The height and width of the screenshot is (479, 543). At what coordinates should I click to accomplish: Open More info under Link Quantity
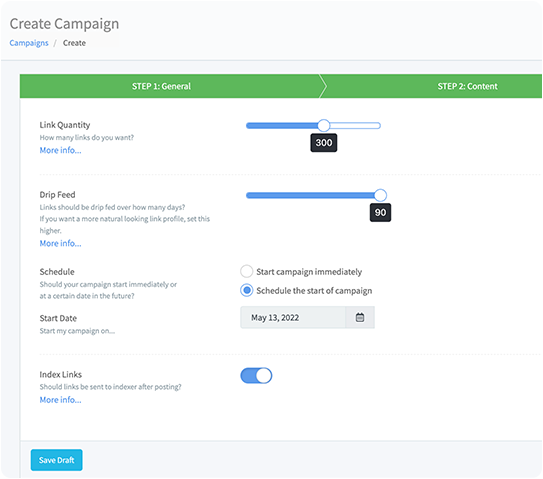click(x=60, y=150)
